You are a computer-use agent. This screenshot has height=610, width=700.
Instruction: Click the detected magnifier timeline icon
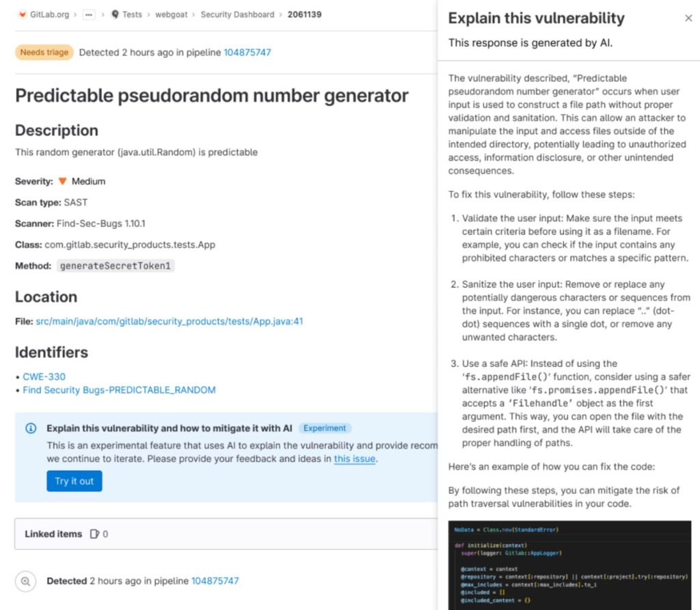click(x=25, y=581)
